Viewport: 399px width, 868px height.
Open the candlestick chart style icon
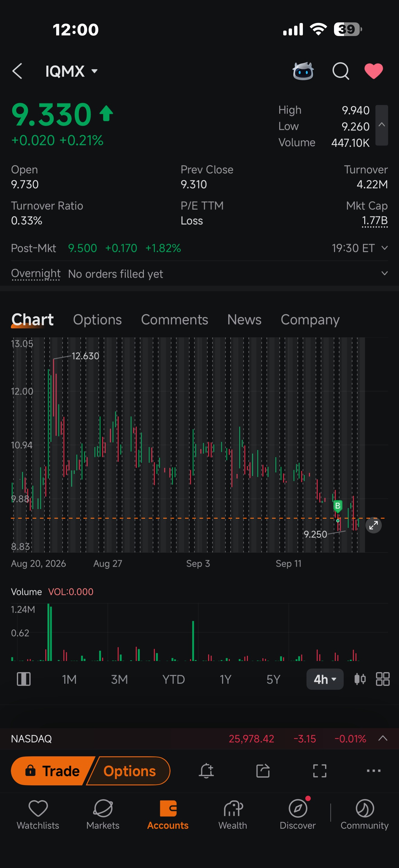pyautogui.click(x=360, y=679)
